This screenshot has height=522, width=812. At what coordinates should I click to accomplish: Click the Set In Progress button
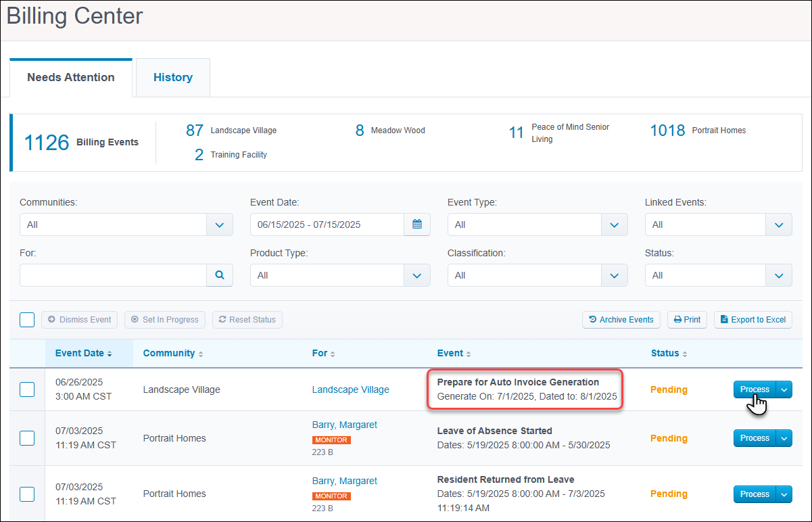[165, 320]
